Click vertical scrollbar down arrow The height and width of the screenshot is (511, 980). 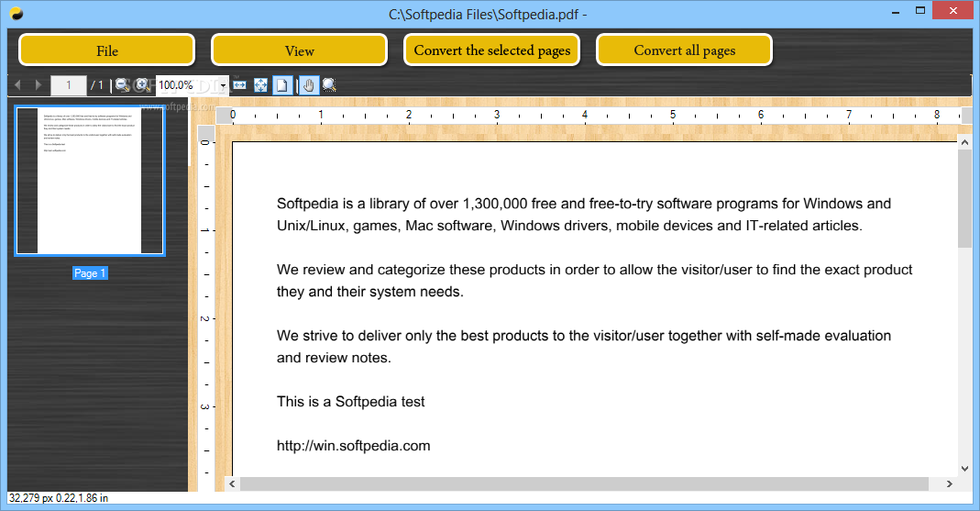point(965,468)
